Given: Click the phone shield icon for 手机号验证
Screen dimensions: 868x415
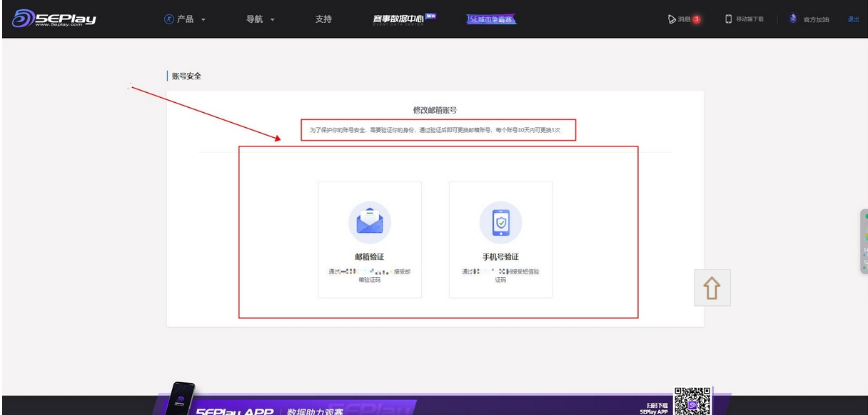Looking at the screenshot, I should (500, 222).
